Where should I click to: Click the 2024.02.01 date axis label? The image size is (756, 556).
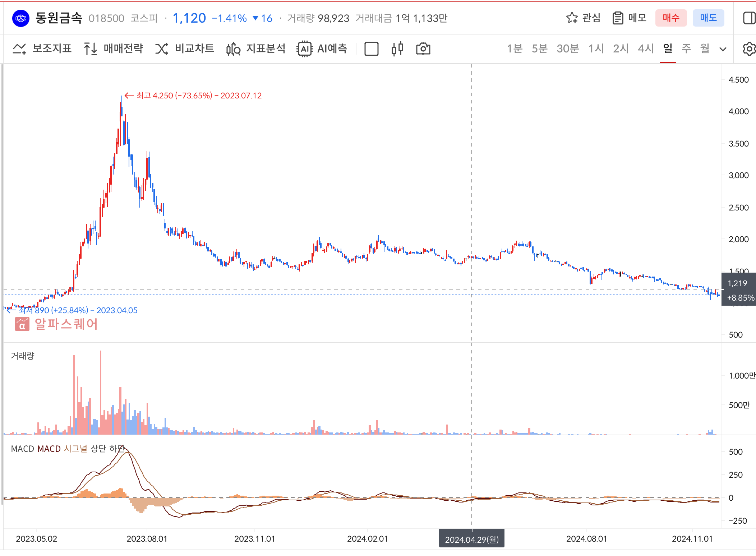coord(368,539)
